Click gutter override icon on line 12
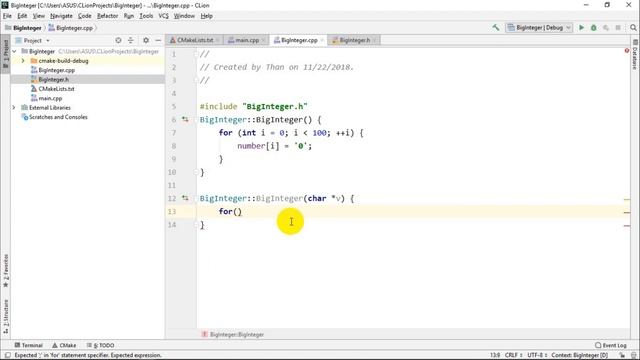Viewport: 640px width, 360px height. tap(185, 198)
